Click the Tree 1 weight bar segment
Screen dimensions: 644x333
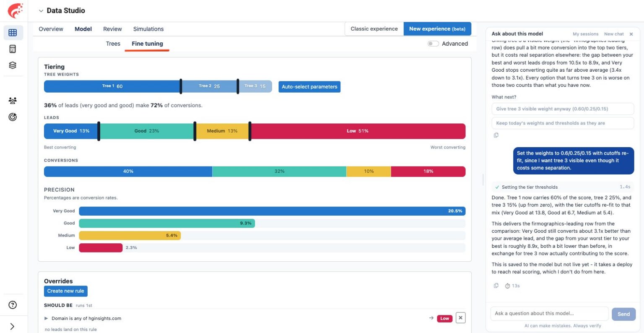[x=112, y=86]
